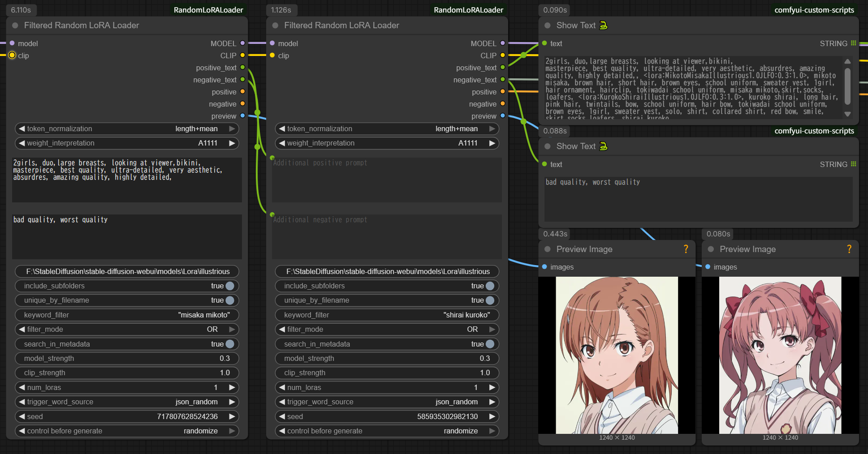Click the clip_strength 1.0 slider on second loader

coord(387,373)
